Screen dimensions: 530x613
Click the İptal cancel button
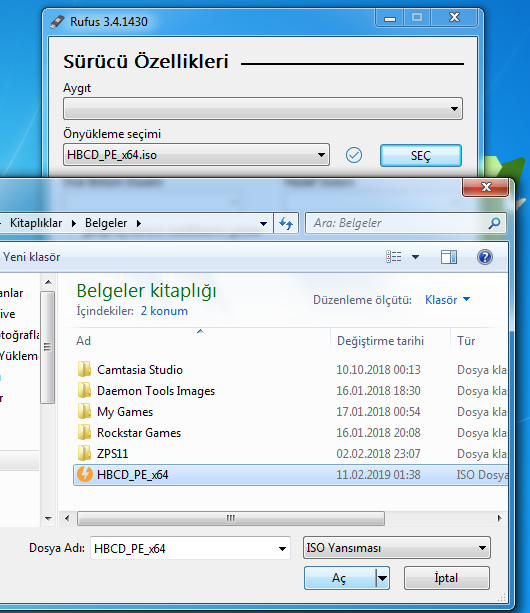[447, 578]
